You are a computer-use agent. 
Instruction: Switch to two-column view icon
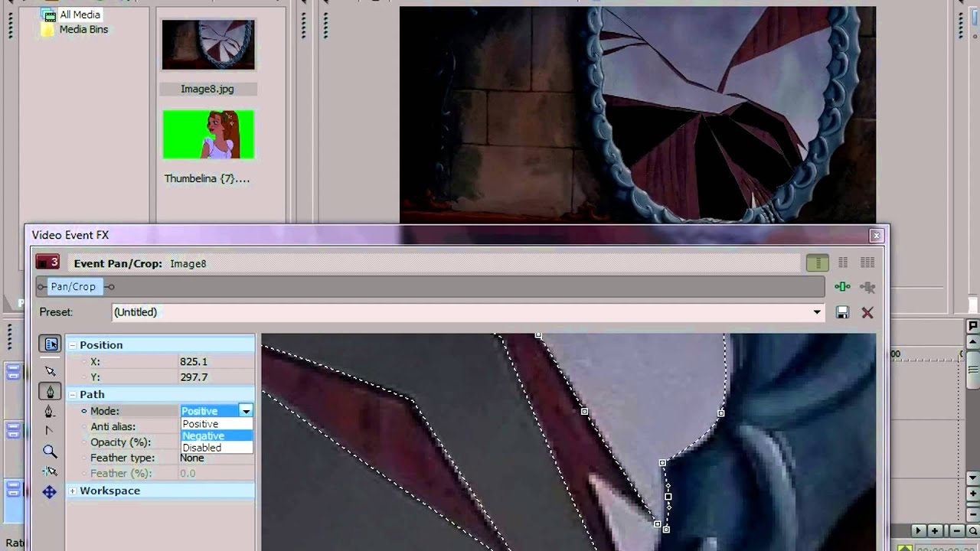pos(843,262)
